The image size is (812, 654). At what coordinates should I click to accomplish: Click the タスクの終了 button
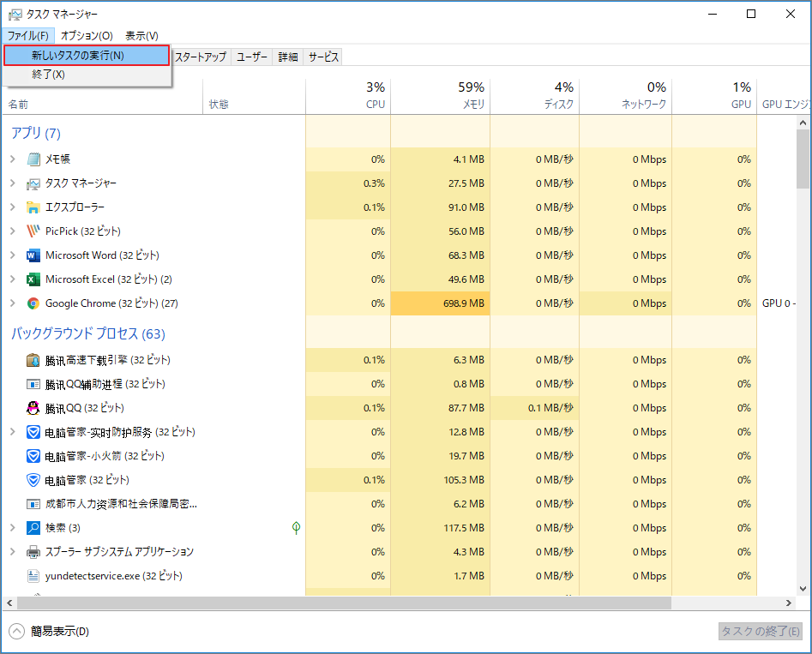point(760,631)
